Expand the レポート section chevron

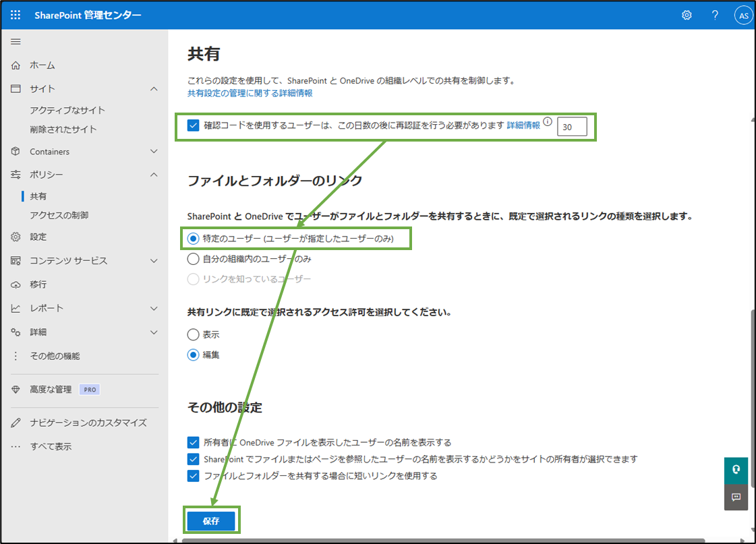click(x=154, y=308)
